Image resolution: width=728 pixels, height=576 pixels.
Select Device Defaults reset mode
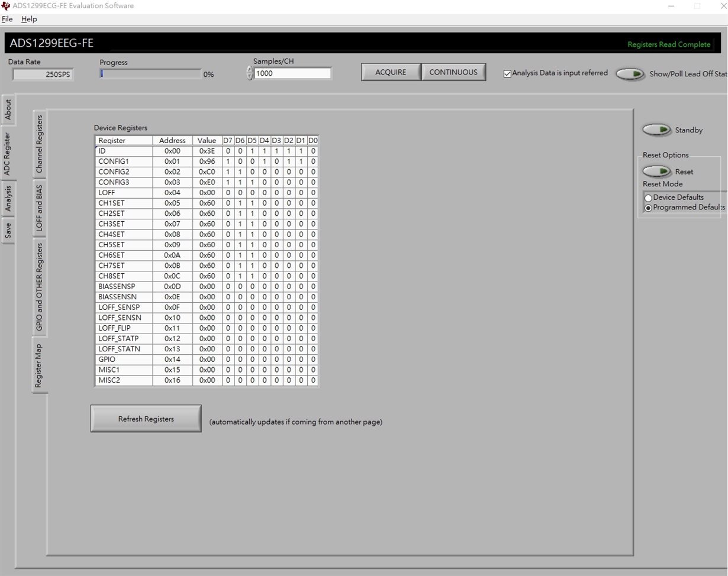(x=649, y=198)
